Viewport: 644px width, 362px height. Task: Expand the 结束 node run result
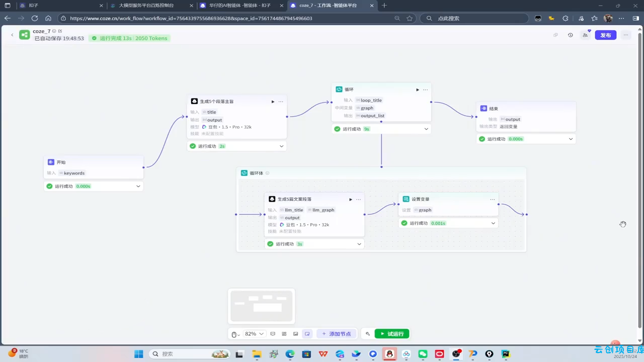pyautogui.click(x=571, y=139)
